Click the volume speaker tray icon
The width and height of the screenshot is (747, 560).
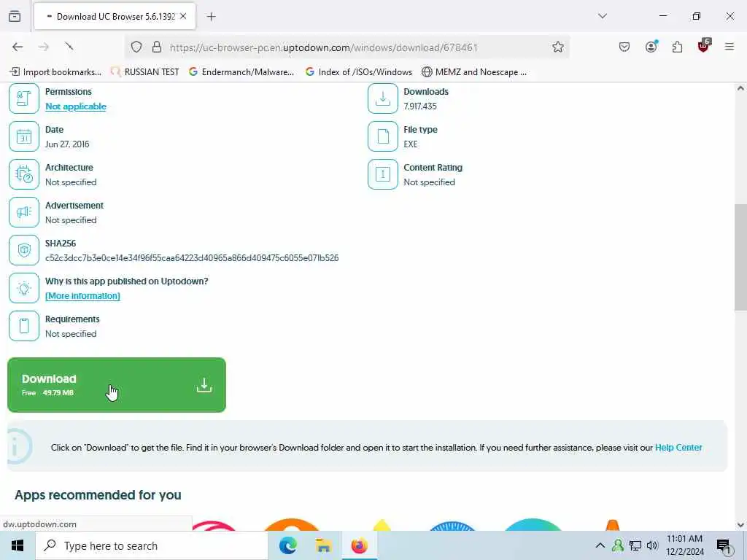[652, 545]
